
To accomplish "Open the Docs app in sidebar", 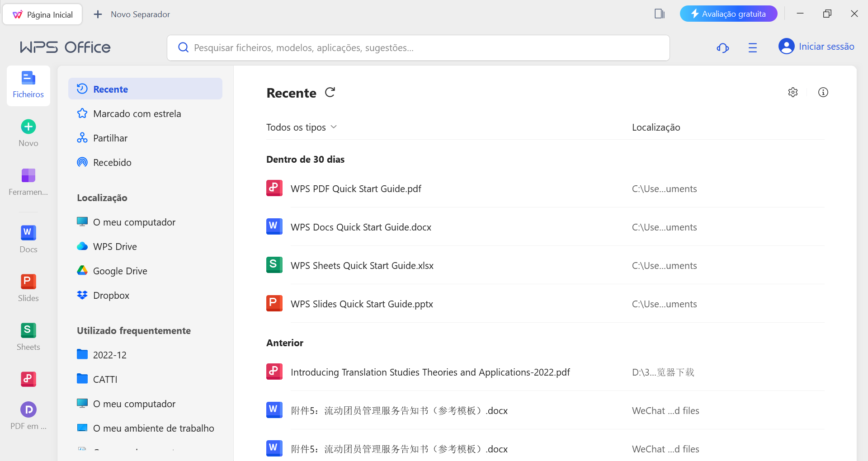I will [x=28, y=239].
